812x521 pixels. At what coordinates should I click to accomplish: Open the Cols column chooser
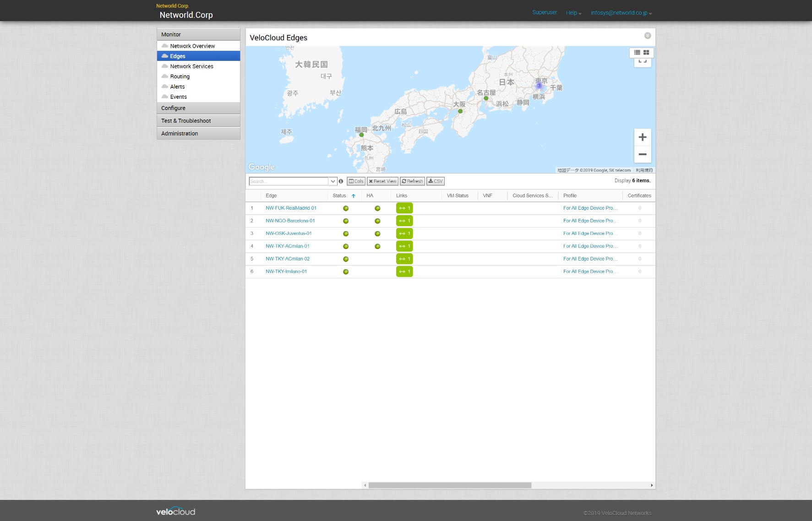click(x=356, y=181)
